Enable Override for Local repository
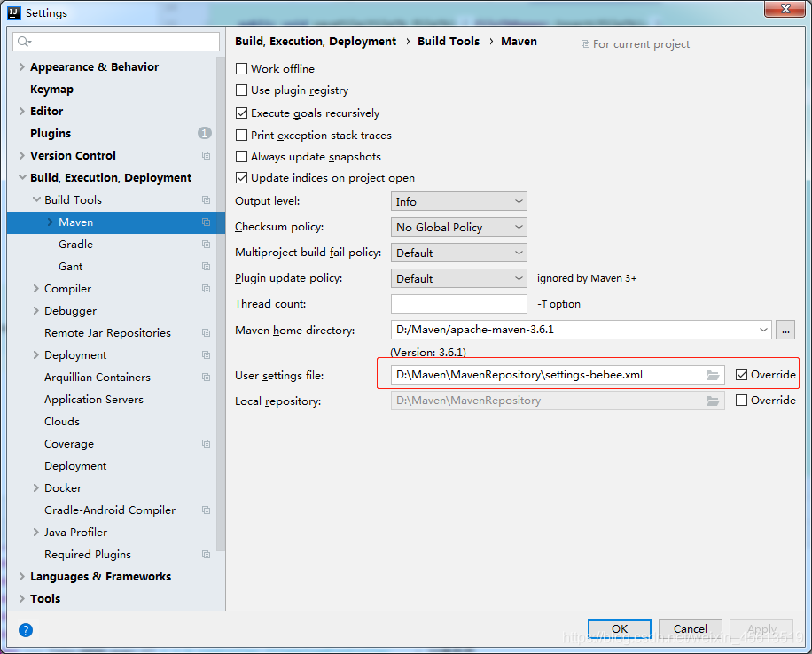 743,400
